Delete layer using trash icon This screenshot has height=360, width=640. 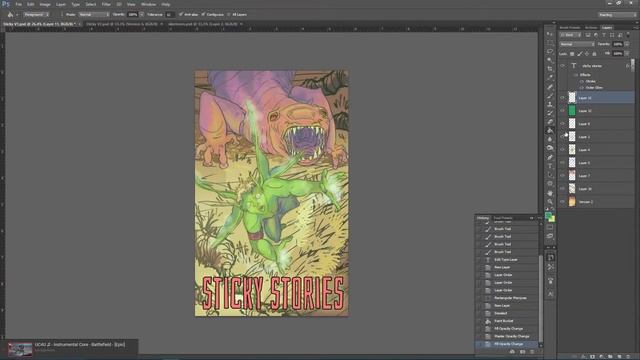pos(628,357)
